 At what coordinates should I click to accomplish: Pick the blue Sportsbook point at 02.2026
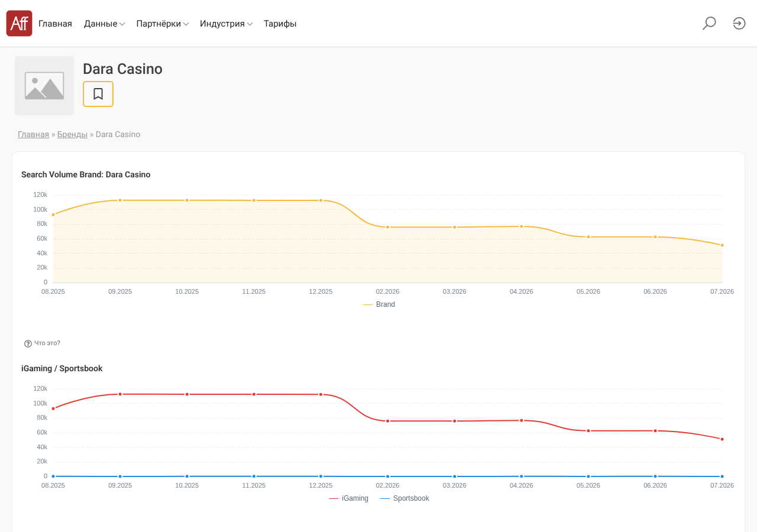(x=388, y=476)
